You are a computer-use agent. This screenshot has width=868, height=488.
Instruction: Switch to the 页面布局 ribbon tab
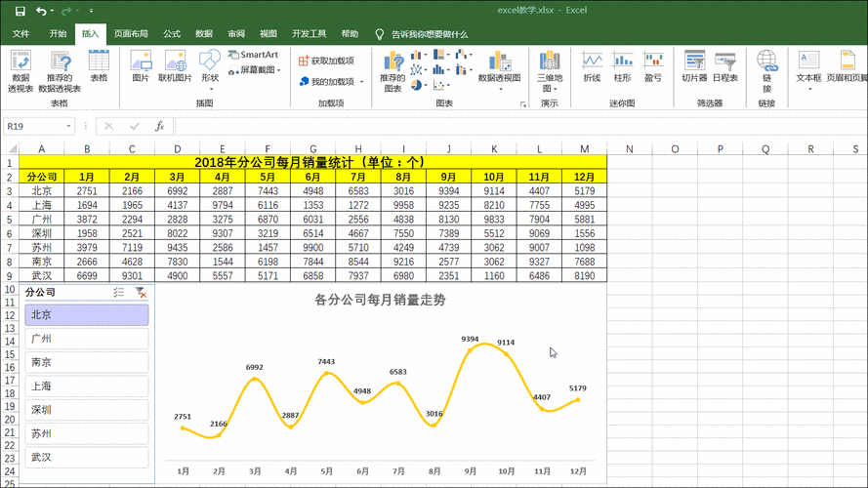[131, 34]
